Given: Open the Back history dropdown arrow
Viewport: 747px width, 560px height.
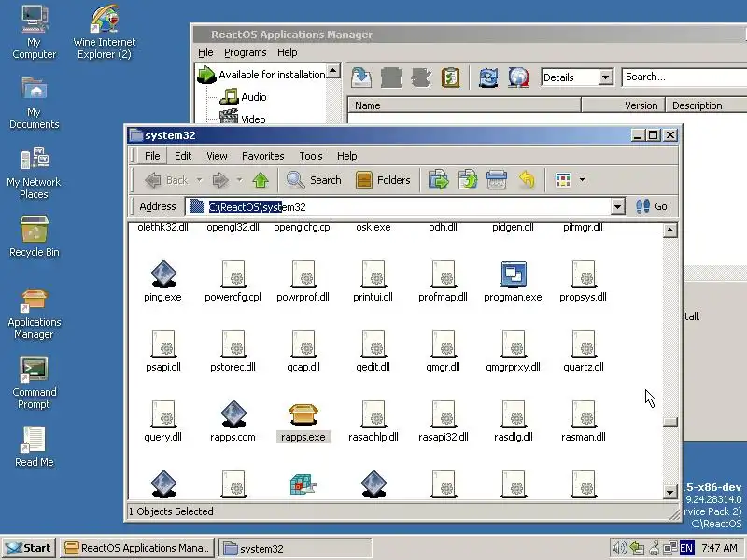Looking at the screenshot, I should point(199,180).
